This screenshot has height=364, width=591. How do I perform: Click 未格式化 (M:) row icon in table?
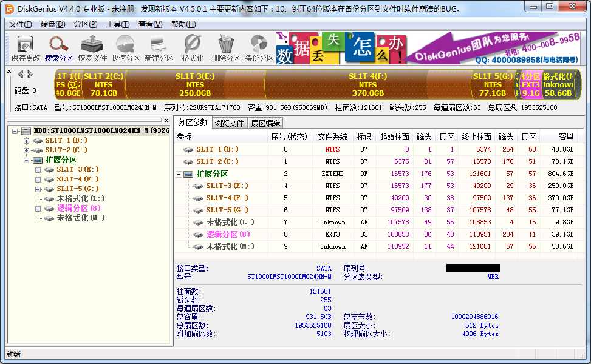point(198,247)
